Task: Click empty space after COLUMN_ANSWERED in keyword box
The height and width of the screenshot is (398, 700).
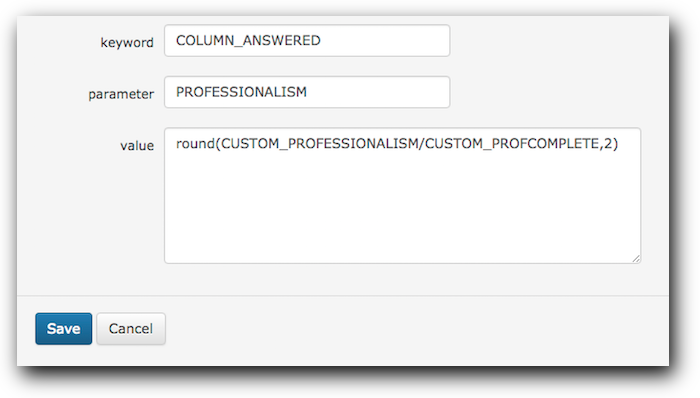Action: [384, 41]
